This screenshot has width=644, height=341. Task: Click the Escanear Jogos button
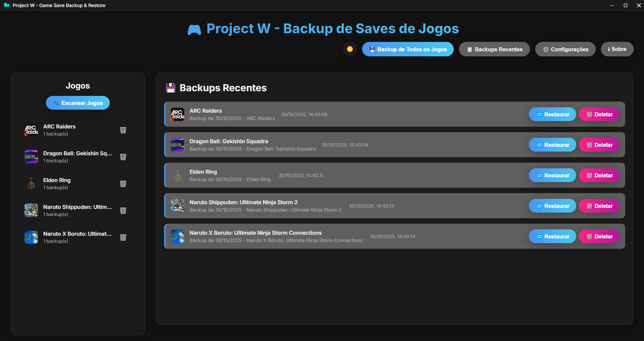[x=78, y=103]
